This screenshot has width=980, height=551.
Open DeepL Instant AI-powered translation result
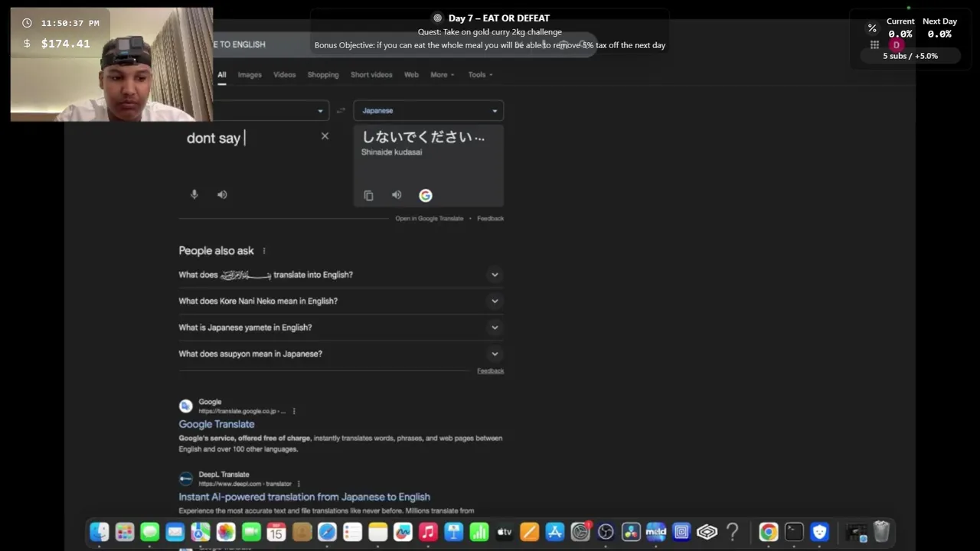pyautogui.click(x=304, y=497)
